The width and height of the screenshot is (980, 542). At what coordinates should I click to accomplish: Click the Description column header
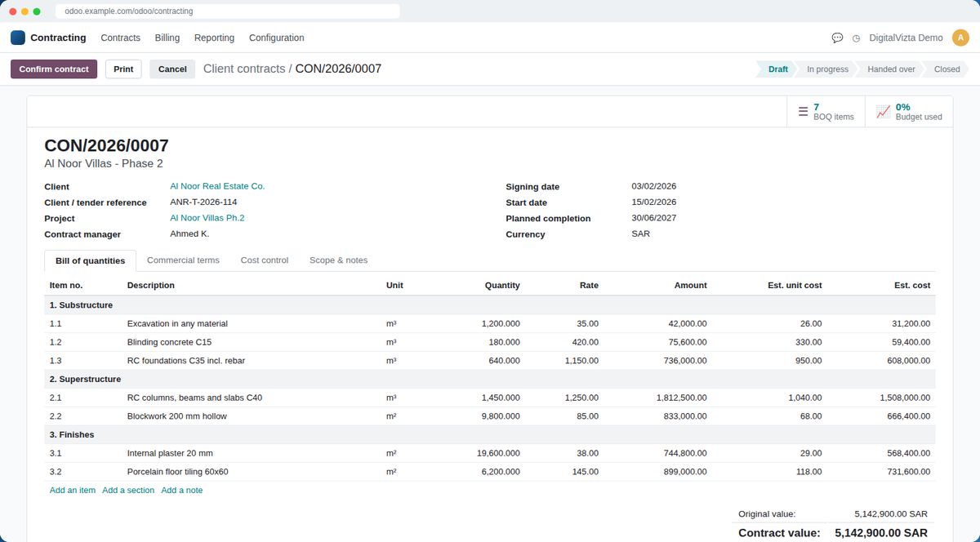tap(151, 286)
